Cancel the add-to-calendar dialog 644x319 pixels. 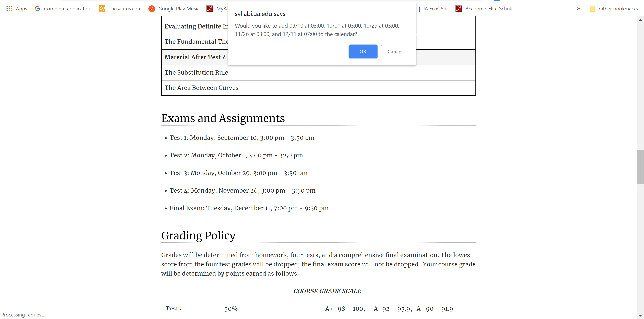(395, 51)
